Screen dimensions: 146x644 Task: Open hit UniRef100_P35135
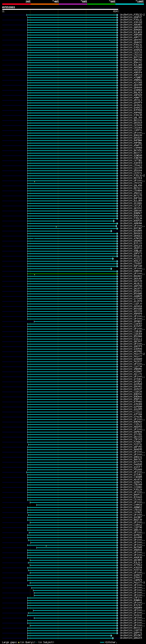click(131, 115)
